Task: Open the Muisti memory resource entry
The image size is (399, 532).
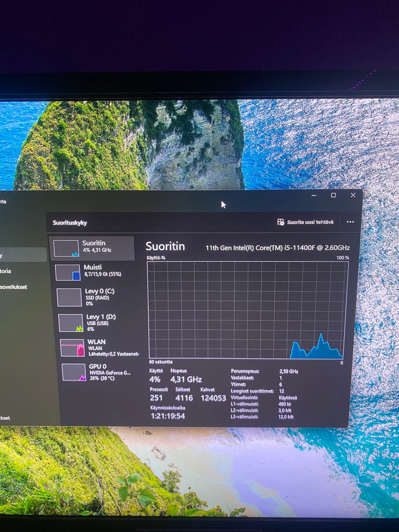Action: pyautogui.click(x=94, y=272)
